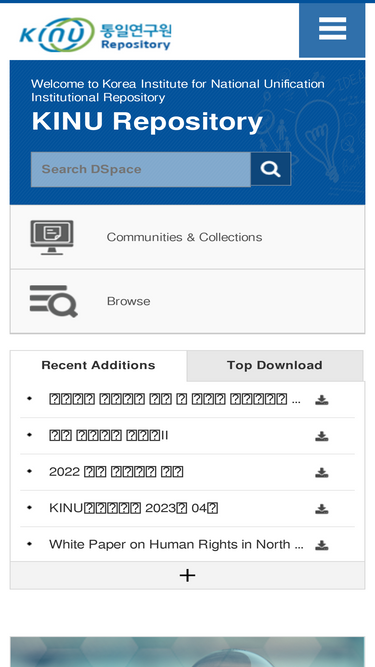Click the Browse list-search icon

[54, 301]
